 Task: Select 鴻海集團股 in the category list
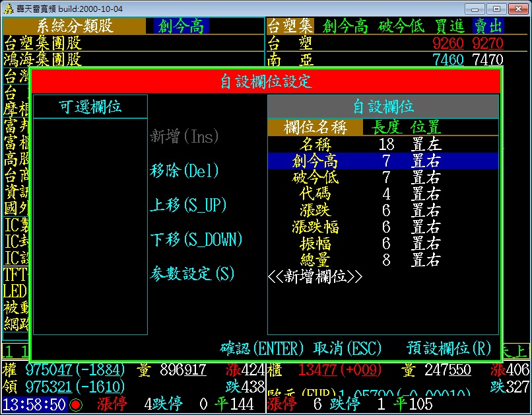(x=43, y=60)
